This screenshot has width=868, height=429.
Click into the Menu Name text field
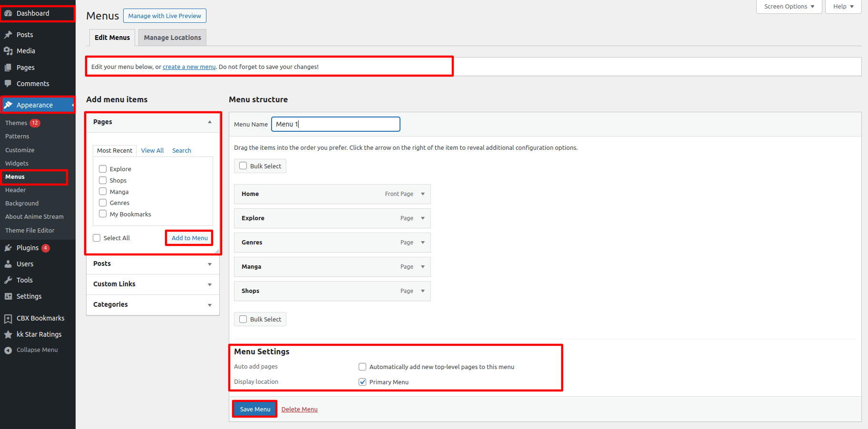[335, 124]
